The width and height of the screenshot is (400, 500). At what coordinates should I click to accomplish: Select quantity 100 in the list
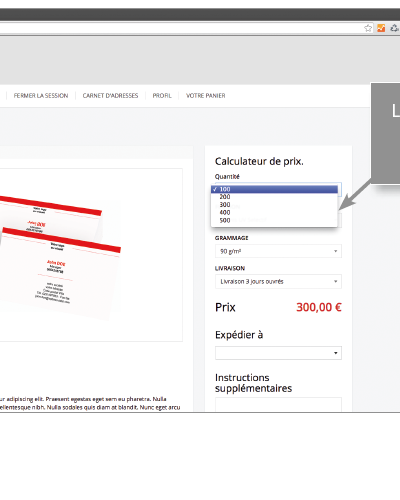point(274,189)
